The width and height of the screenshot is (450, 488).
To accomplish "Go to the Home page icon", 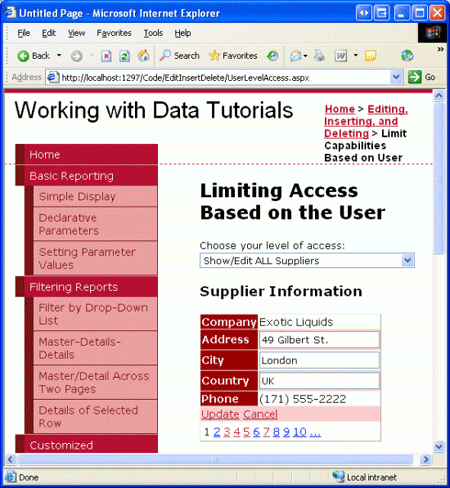I will pos(144,56).
